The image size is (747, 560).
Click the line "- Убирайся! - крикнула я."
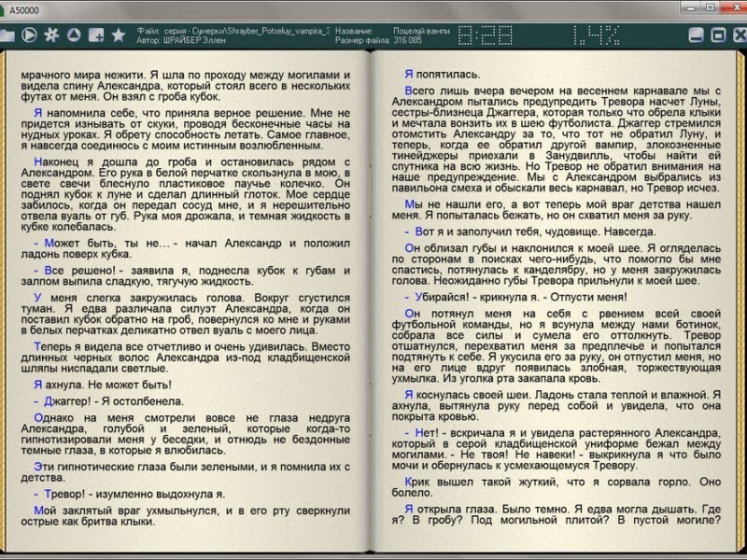[515, 297]
